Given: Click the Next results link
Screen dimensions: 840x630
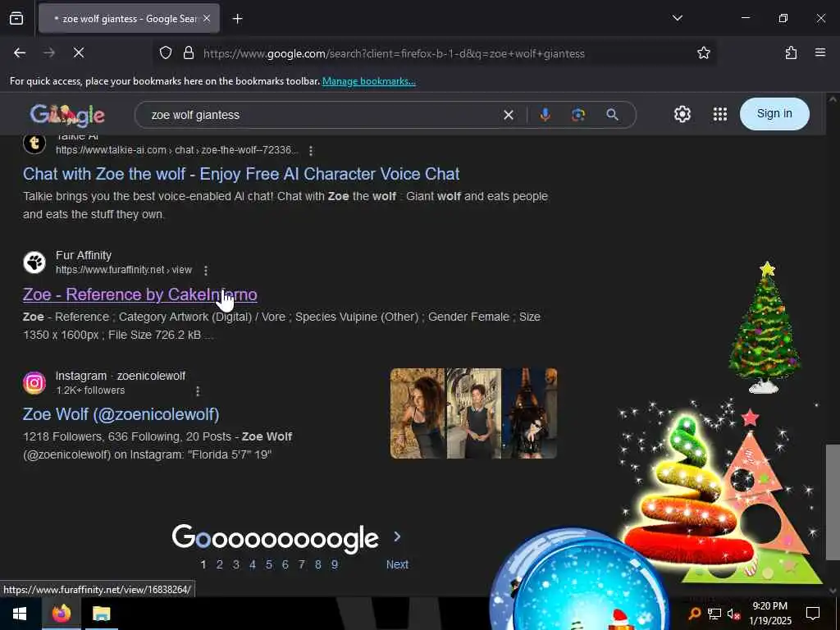Looking at the screenshot, I should click(398, 564).
